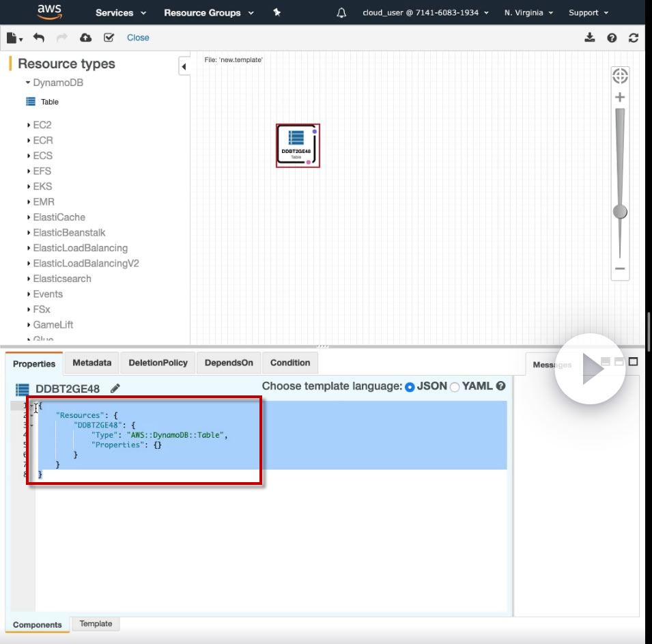Expand the ElasticLoadBalancingV2 resource category
This screenshot has width=652, height=644.
[83, 264]
